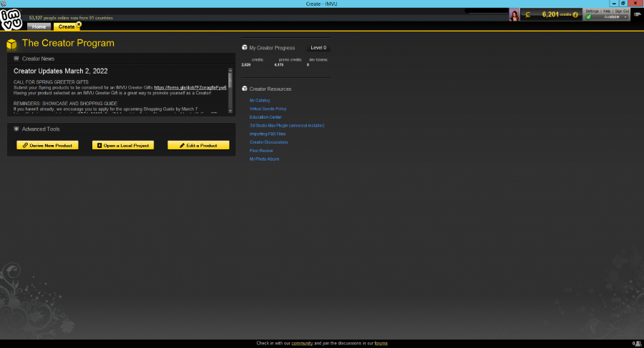Switch to the Home tab

pyautogui.click(x=39, y=26)
